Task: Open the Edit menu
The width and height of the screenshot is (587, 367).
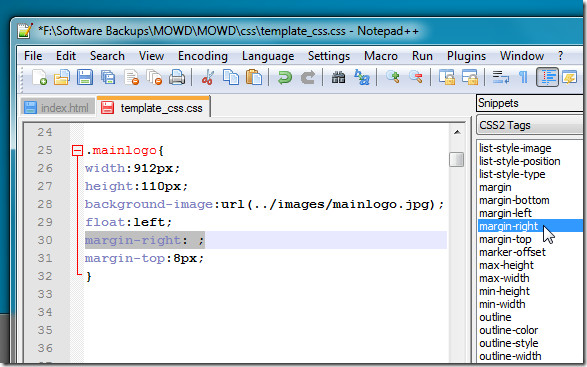Action: (66, 56)
